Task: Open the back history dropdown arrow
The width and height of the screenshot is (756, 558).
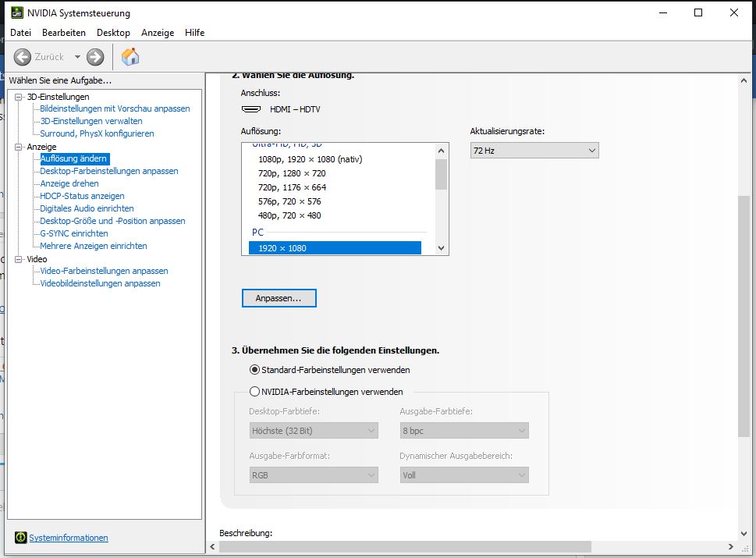Action: pos(77,57)
